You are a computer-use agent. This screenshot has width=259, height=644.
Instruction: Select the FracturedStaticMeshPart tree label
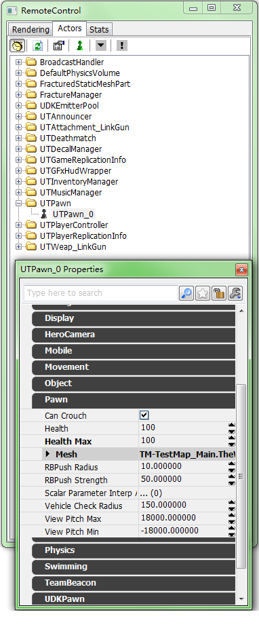click(x=85, y=84)
